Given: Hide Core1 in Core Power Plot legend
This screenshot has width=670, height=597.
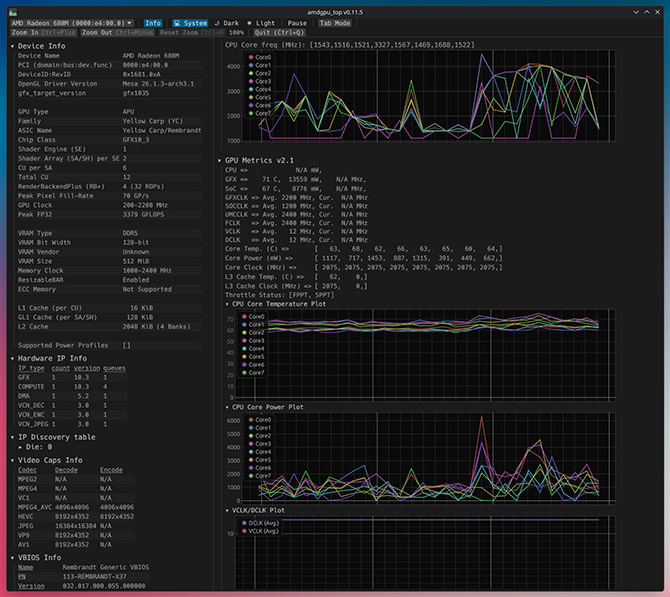Looking at the screenshot, I should [259, 428].
